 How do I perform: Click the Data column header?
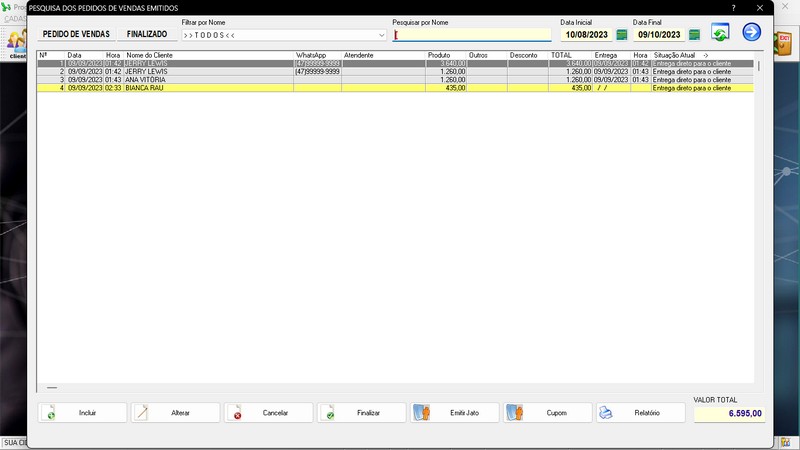click(84, 55)
